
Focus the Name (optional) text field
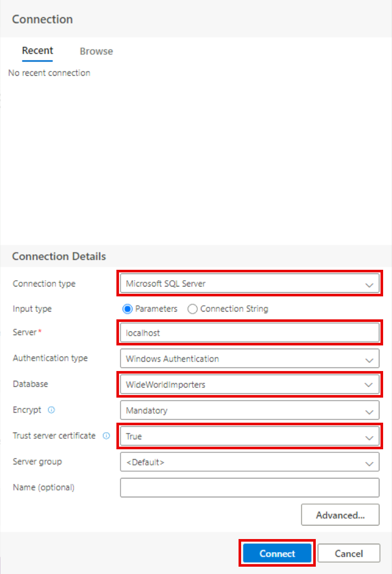(250, 488)
